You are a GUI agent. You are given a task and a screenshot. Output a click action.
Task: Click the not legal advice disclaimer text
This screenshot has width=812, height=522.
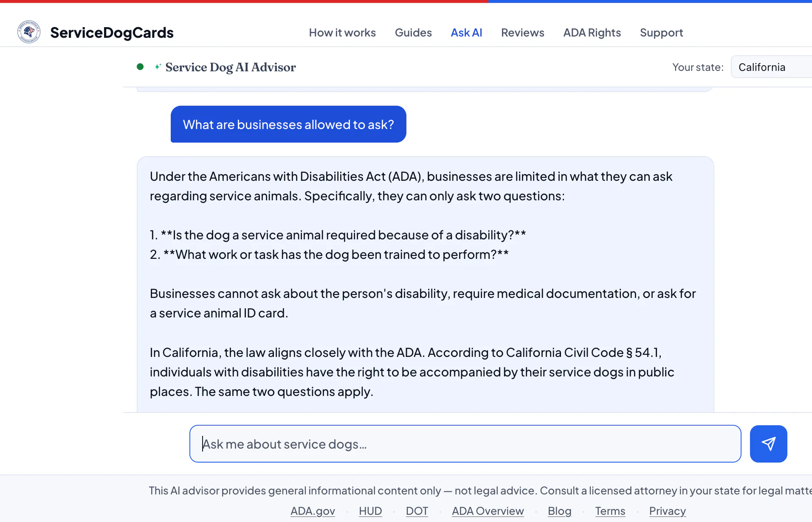480,491
